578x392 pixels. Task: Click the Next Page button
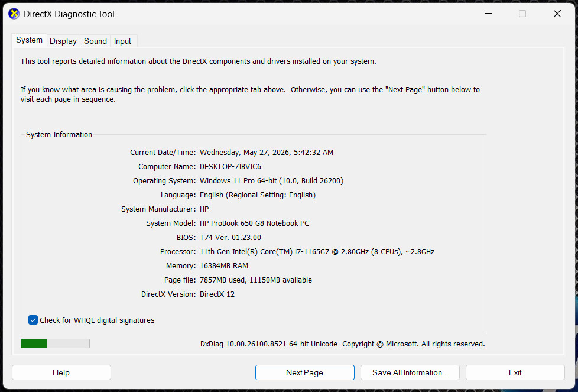(x=304, y=372)
